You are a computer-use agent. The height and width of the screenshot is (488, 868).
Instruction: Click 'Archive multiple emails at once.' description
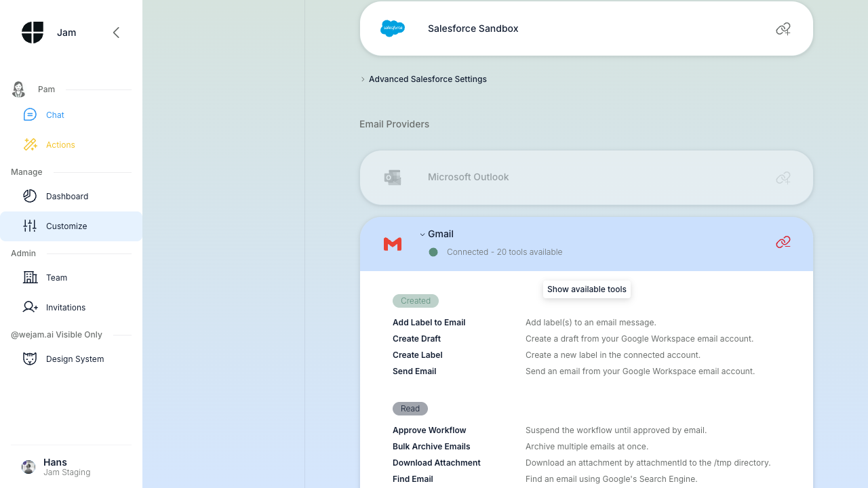click(587, 447)
